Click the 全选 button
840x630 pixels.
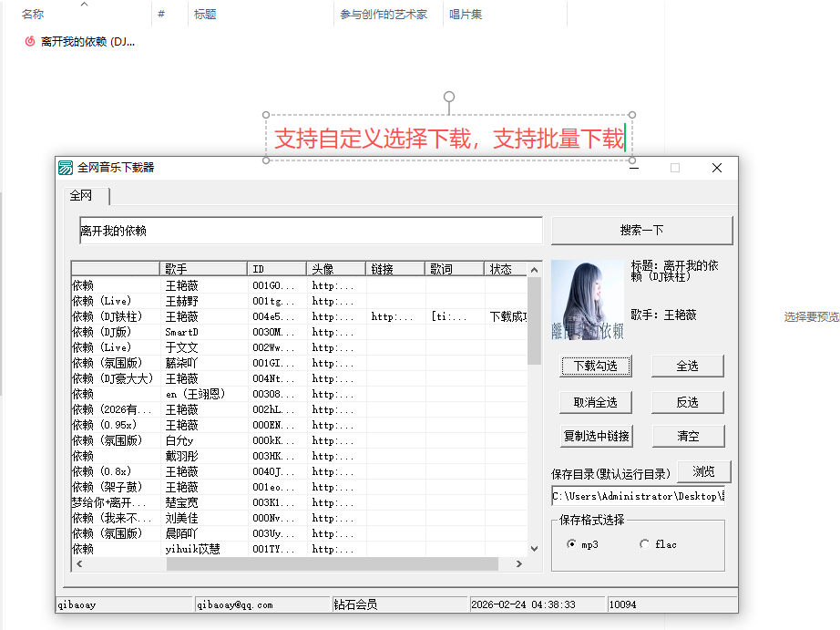(687, 367)
